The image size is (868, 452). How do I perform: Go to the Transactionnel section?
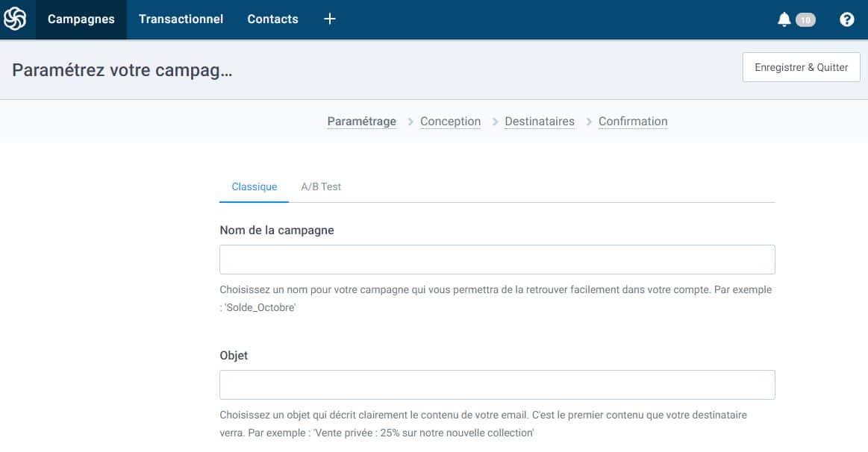click(x=181, y=19)
